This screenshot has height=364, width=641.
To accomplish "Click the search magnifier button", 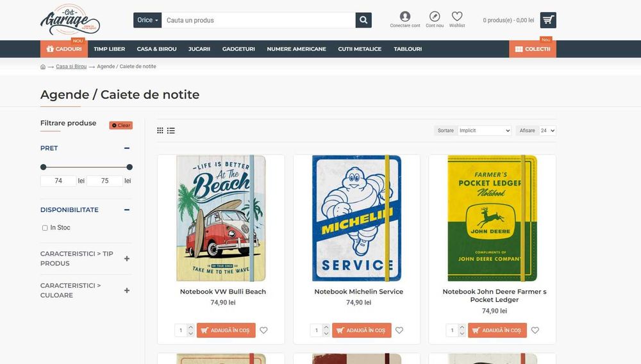I will [363, 20].
